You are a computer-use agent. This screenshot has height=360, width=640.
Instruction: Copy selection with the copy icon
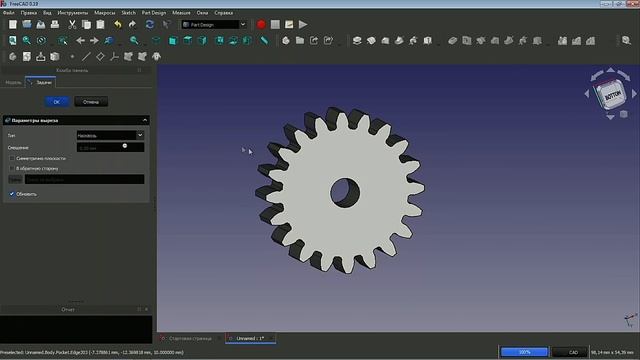pyautogui.click(x=86, y=24)
